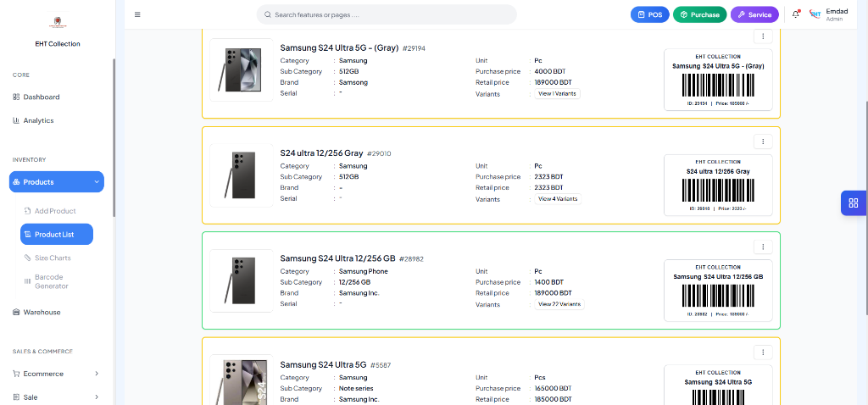Click Samsung S24 Ultra 5G #5587 product image

pos(242,380)
